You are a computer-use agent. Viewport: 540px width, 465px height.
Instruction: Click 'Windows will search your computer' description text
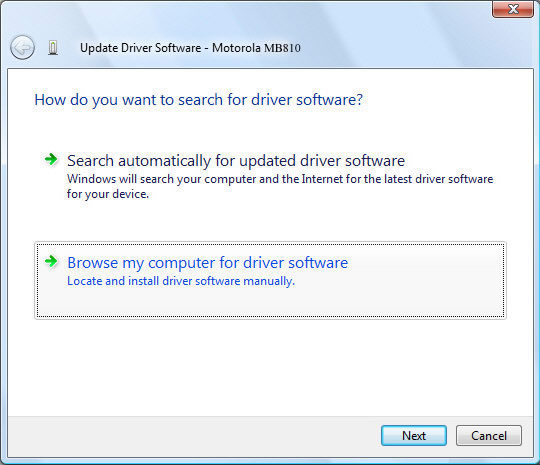(280, 186)
